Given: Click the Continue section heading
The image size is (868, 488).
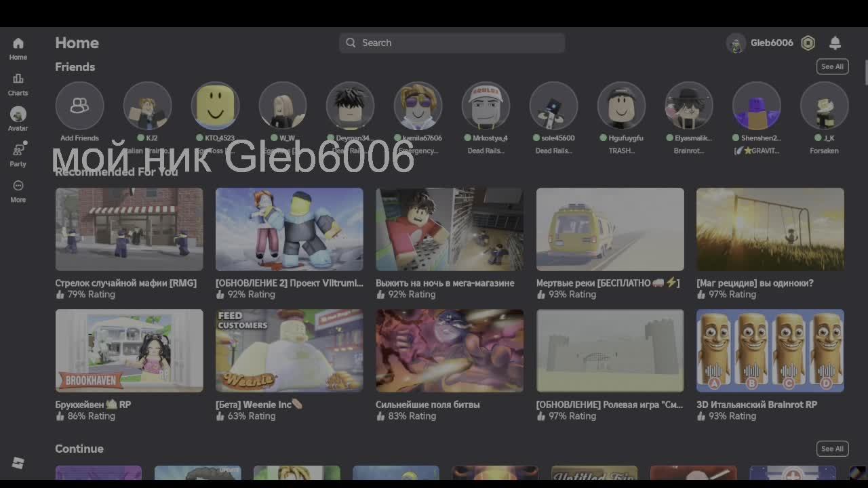Looking at the screenshot, I should point(79,449).
